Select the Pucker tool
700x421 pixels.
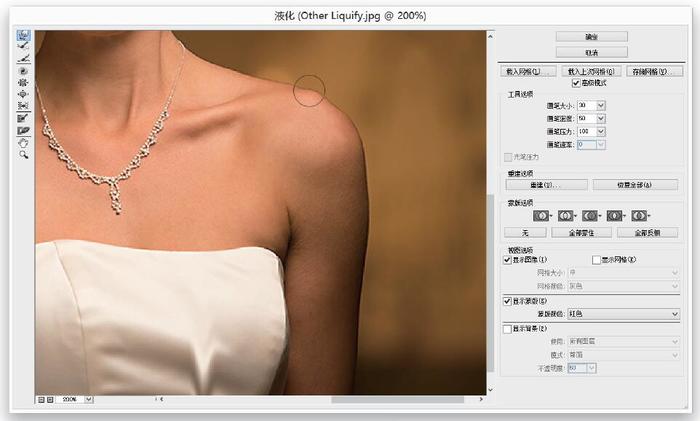[22, 83]
